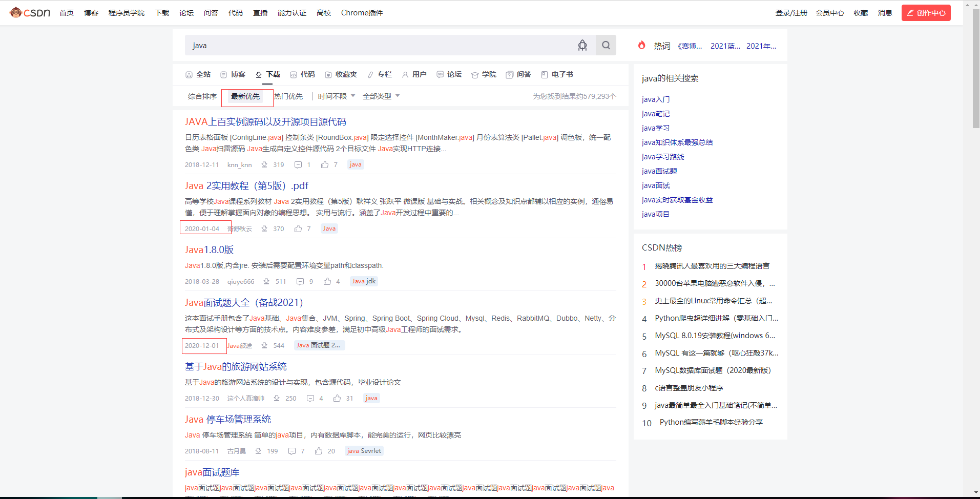Click related search java知识体系最强总结
The height and width of the screenshot is (499, 980).
[677, 142]
